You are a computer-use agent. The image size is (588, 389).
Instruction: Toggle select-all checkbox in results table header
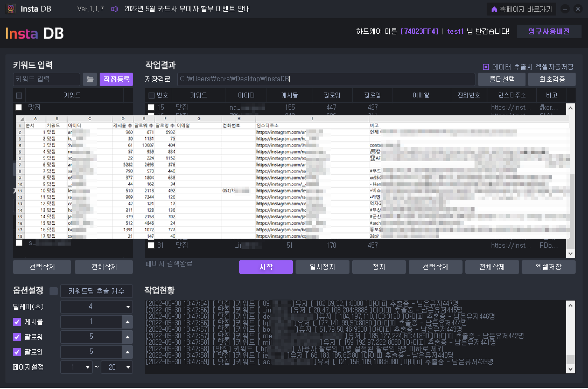tap(152, 96)
